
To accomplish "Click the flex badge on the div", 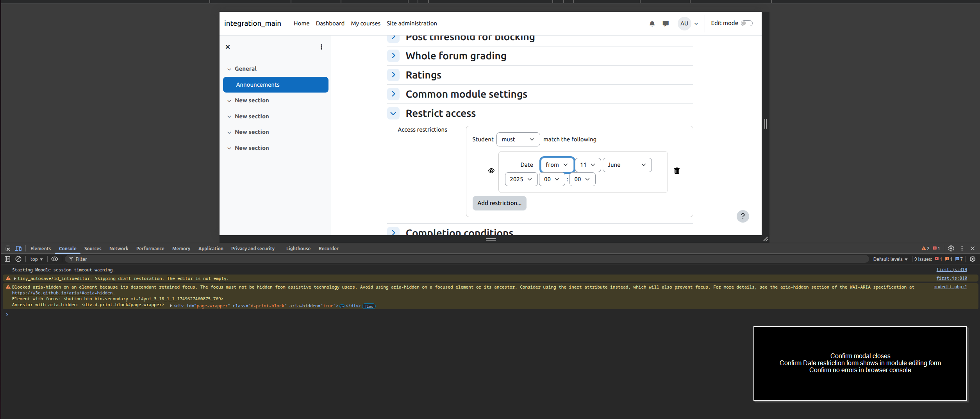I will [x=369, y=307].
